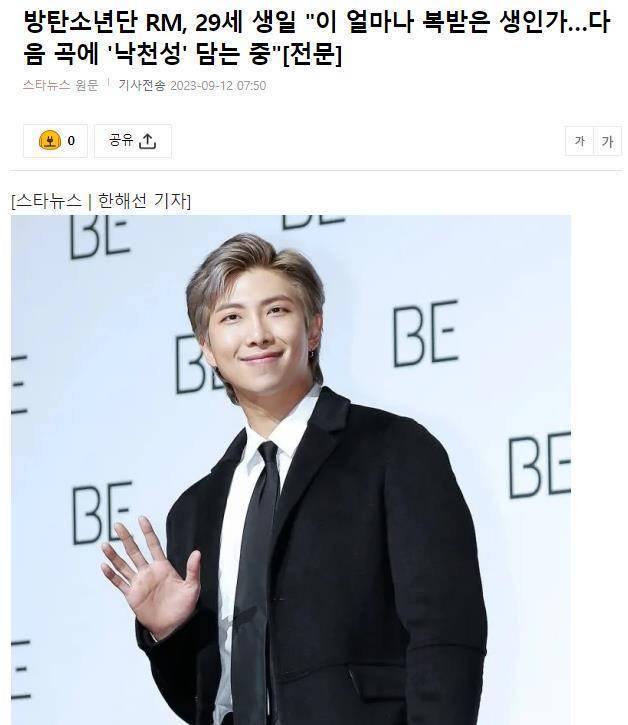628x725 pixels.
Task: Click the BE logo above the waving hand
Action: (102, 512)
